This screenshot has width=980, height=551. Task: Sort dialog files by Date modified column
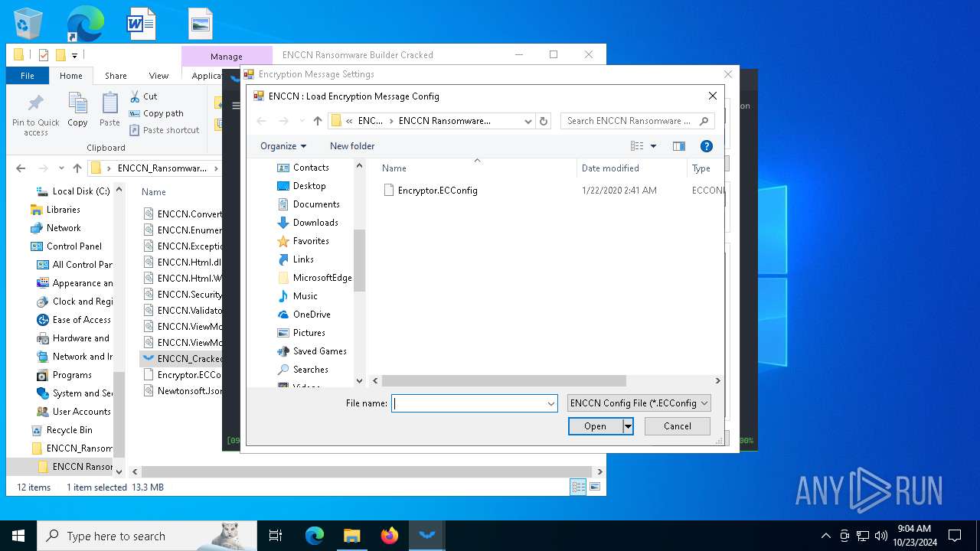tap(610, 168)
